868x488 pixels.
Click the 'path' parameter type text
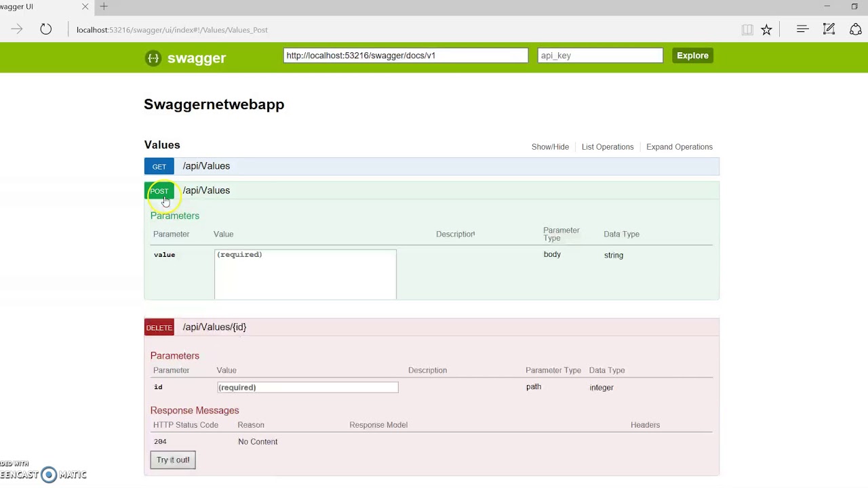534,387
